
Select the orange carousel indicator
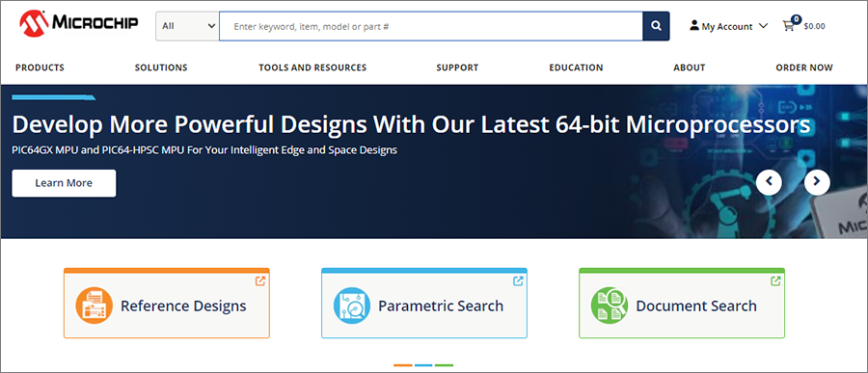coord(403,365)
